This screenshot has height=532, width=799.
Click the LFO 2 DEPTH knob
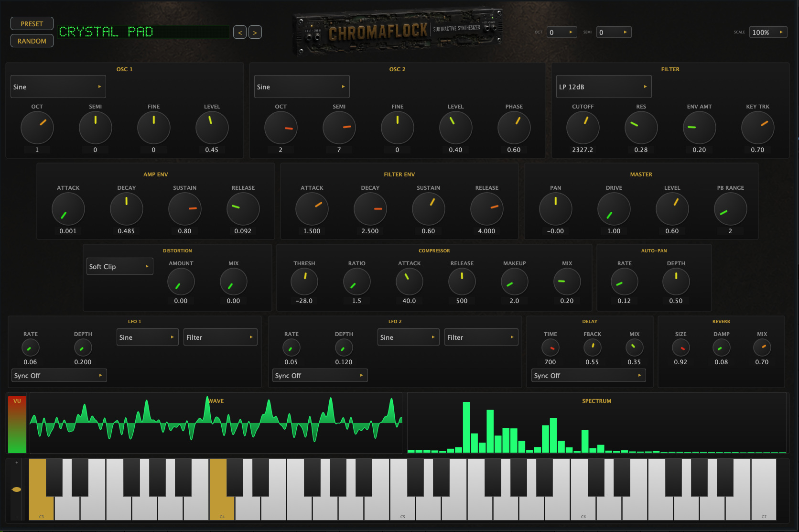click(344, 347)
